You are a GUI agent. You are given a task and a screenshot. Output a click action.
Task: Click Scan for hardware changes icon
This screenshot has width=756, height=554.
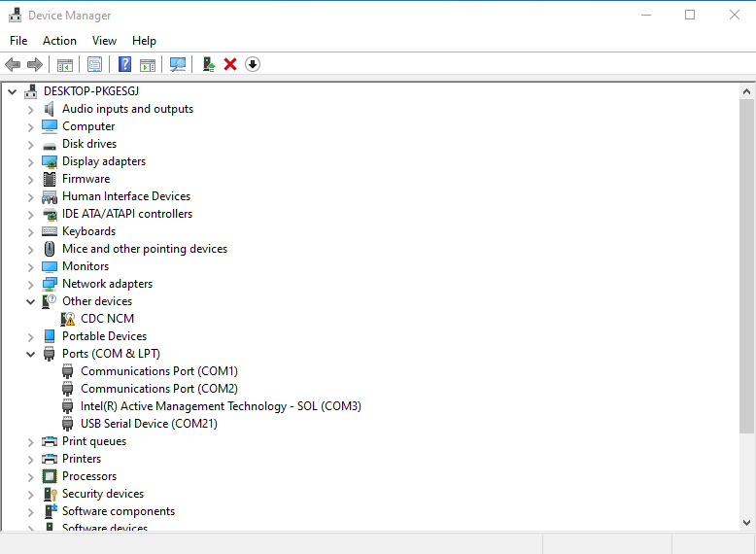tap(178, 64)
